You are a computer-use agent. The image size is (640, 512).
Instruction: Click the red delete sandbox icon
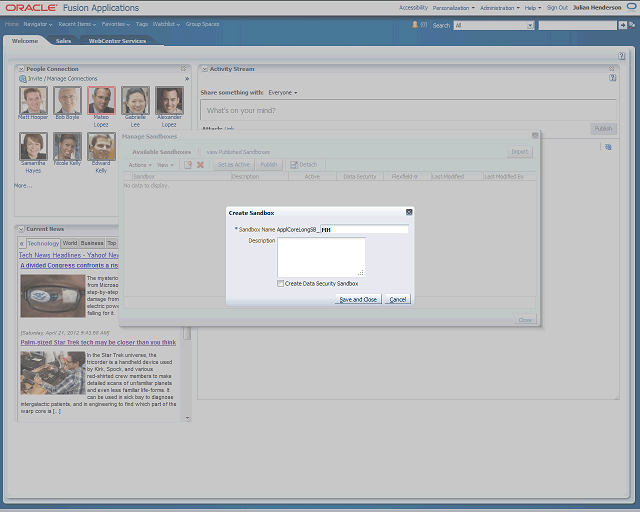[x=200, y=165]
